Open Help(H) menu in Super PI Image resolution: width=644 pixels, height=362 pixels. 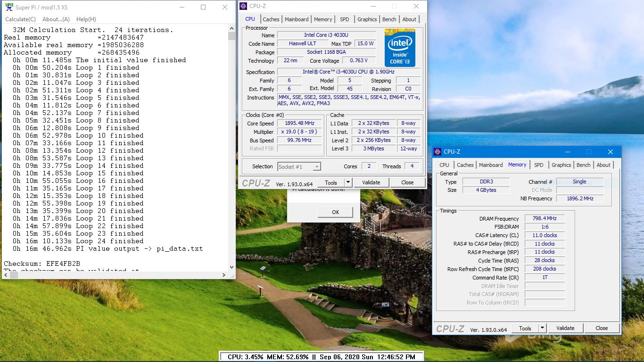pyautogui.click(x=86, y=19)
